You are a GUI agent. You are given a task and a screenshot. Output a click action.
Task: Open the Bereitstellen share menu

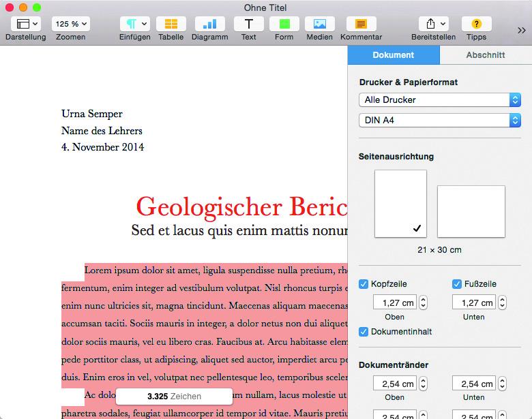[434, 24]
